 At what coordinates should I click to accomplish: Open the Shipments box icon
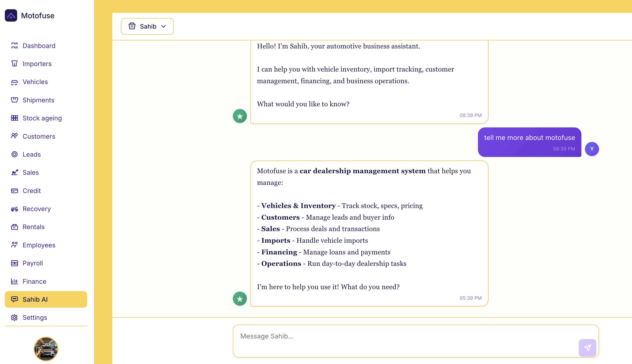15,100
